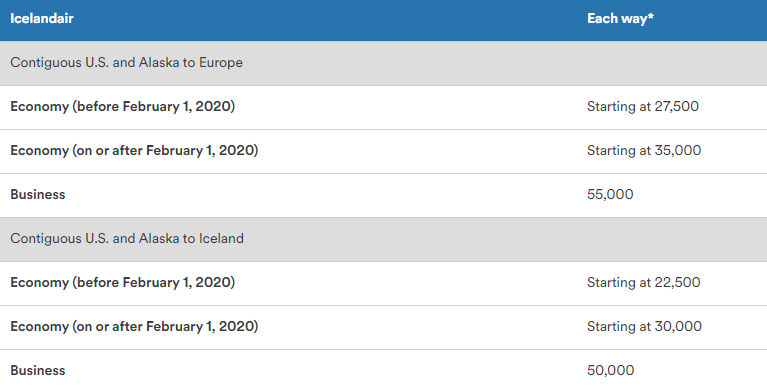Select Contiguous U.S. and Alaska to Europe row
The height and width of the screenshot is (392, 767).
tap(384, 63)
